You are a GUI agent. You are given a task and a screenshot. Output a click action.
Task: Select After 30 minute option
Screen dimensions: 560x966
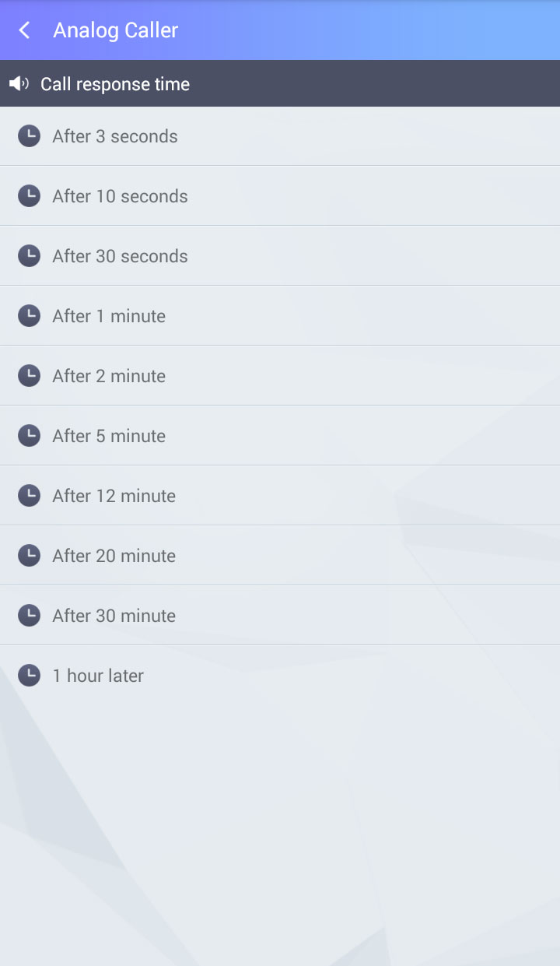pos(114,616)
